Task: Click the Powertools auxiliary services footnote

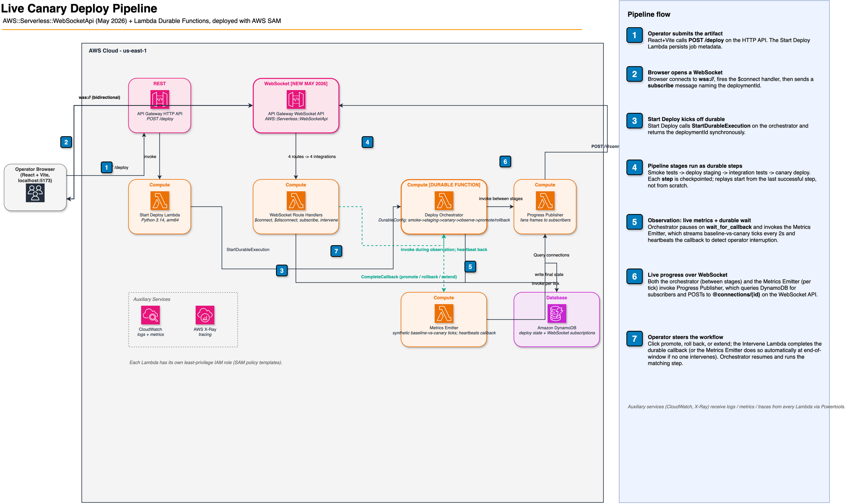Action: pos(736,407)
